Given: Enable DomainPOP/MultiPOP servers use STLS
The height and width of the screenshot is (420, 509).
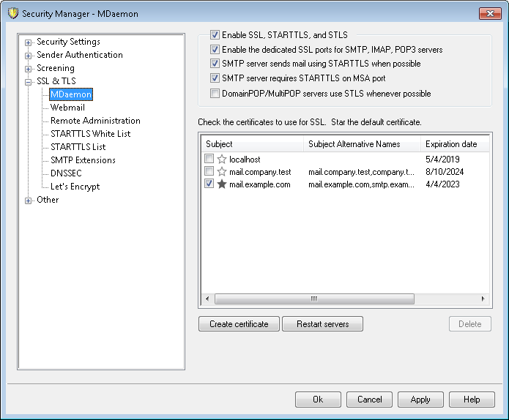Looking at the screenshot, I should pos(215,94).
